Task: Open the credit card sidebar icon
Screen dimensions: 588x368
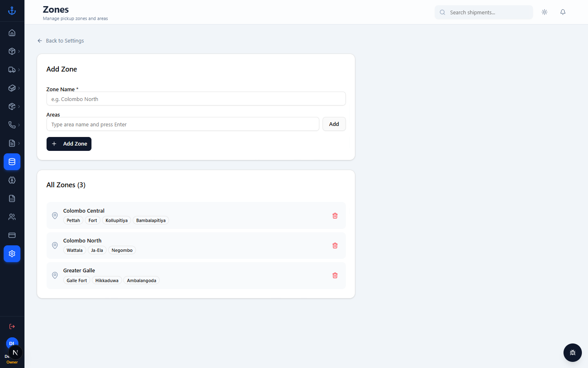Action: tap(12, 235)
